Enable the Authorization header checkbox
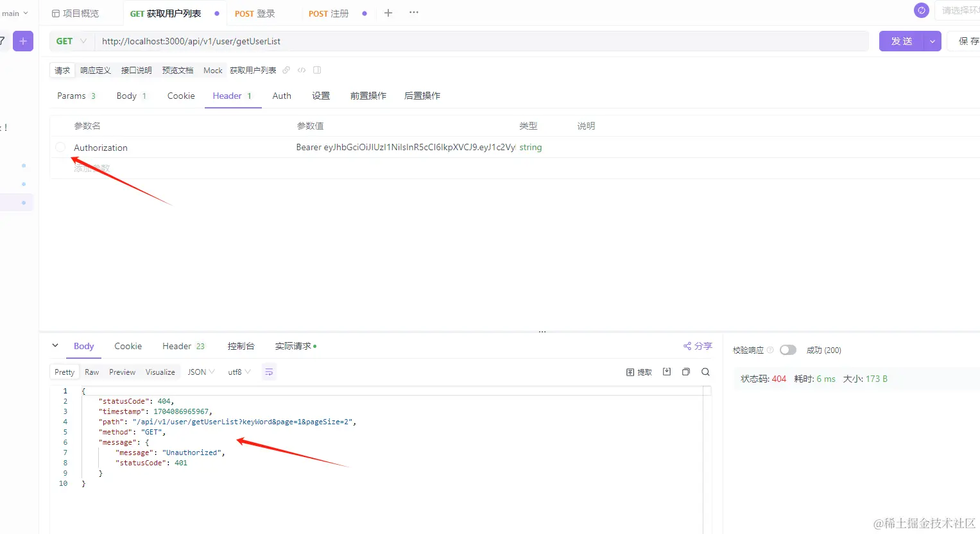Image resolution: width=980 pixels, height=534 pixels. (60, 147)
